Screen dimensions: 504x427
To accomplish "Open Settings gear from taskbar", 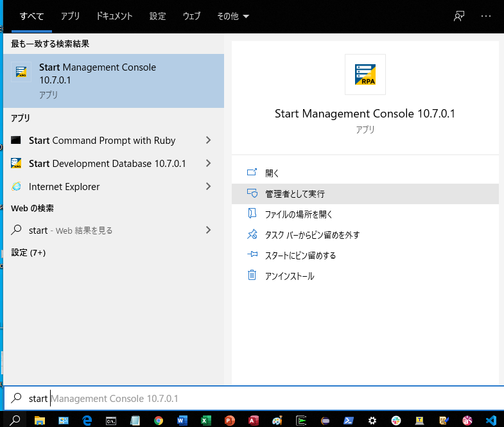I will point(372,420).
